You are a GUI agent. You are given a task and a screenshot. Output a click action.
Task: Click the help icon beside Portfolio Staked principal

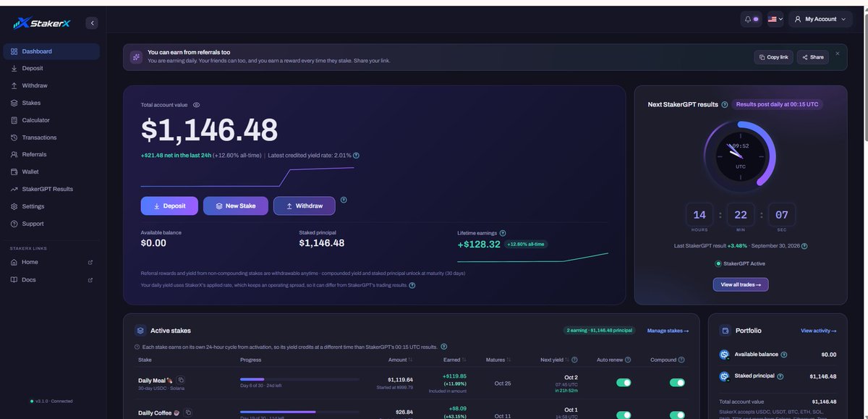[780, 376]
